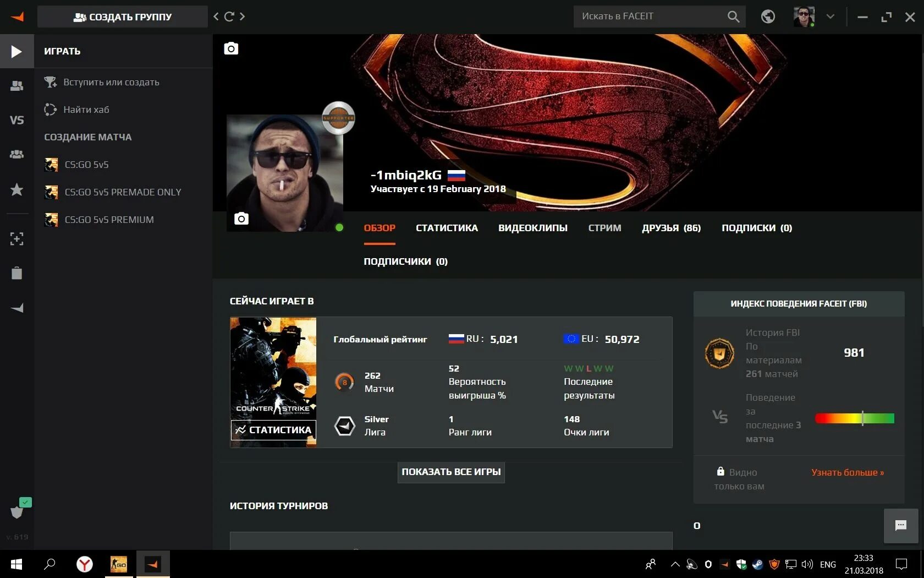Click the FBI score 981
924x578 pixels.
[x=854, y=353]
